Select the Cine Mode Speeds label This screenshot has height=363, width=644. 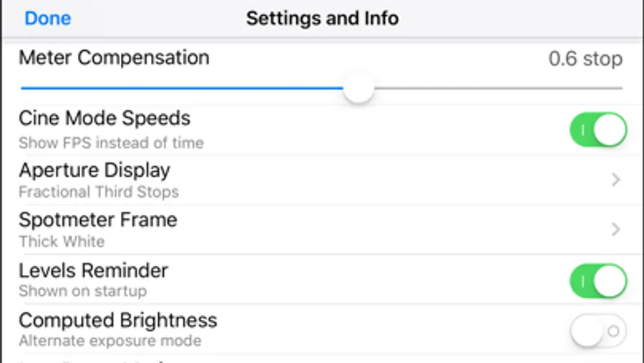(x=104, y=117)
